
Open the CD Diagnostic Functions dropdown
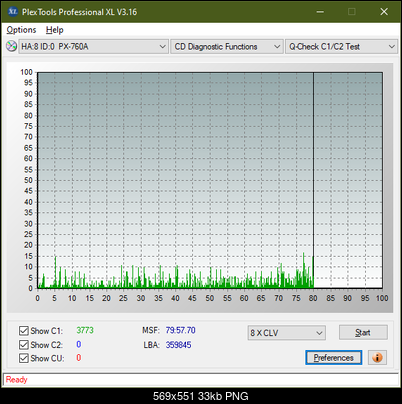227,47
